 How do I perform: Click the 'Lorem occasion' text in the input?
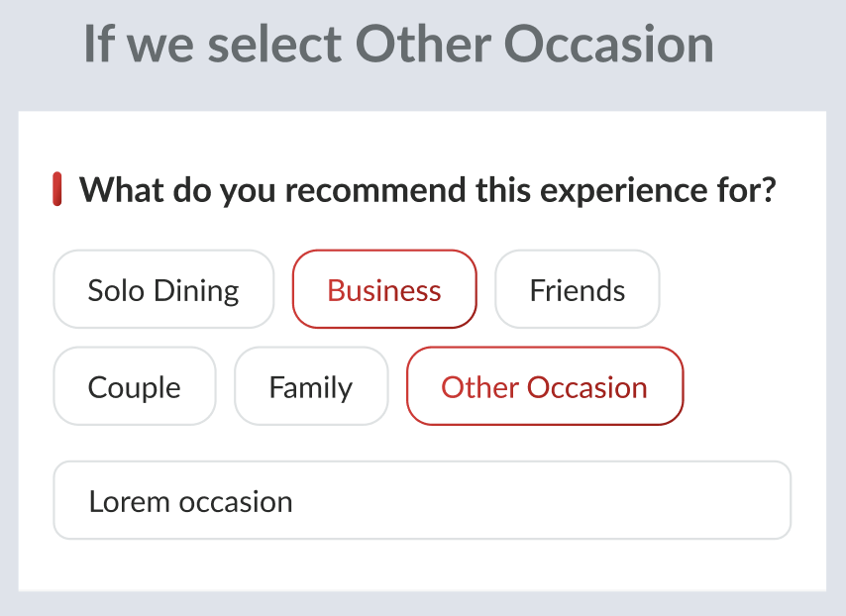point(191,501)
